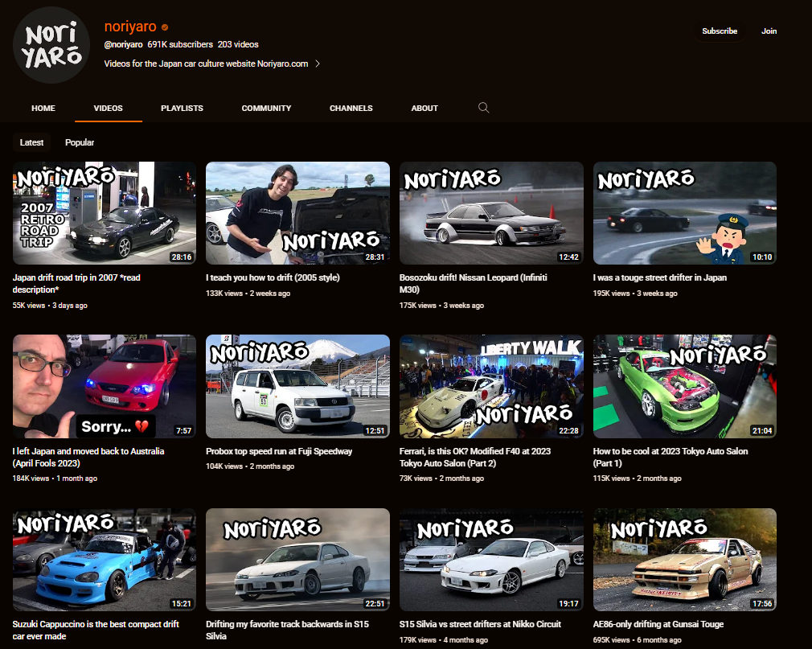Click title 'Japan drift road trip in 2007'
812x649 pixels.
point(76,283)
